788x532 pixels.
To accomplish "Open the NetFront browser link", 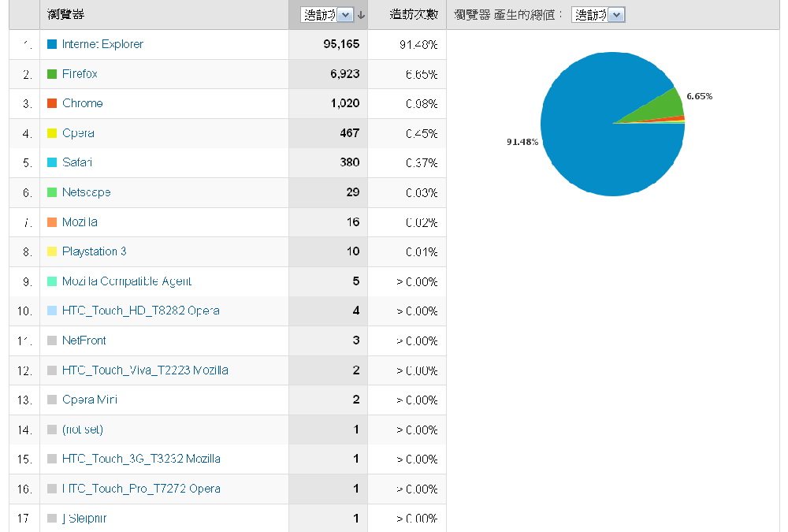I will [84, 340].
